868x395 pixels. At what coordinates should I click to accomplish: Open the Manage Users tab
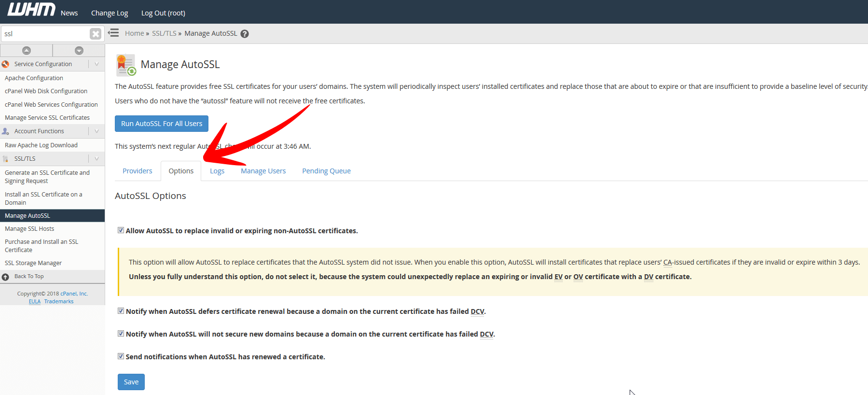(263, 171)
